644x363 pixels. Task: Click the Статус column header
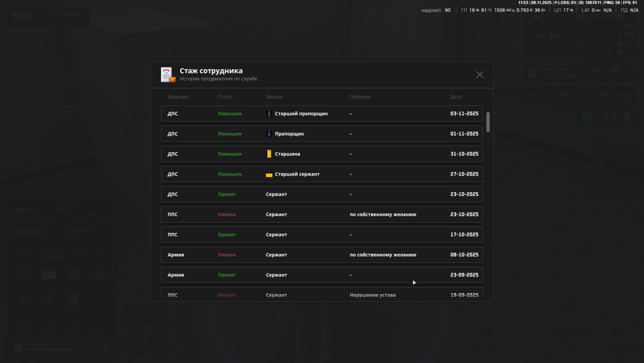(x=226, y=96)
